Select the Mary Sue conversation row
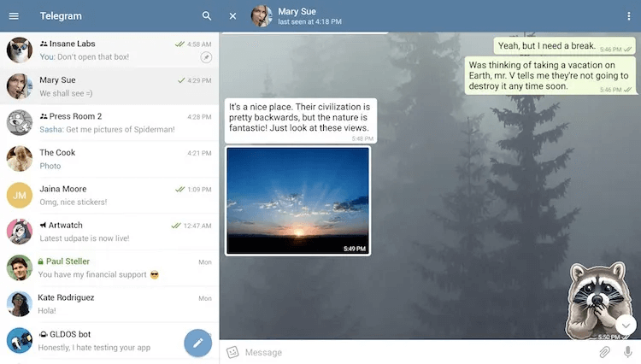The image size is (641, 364). [x=109, y=86]
